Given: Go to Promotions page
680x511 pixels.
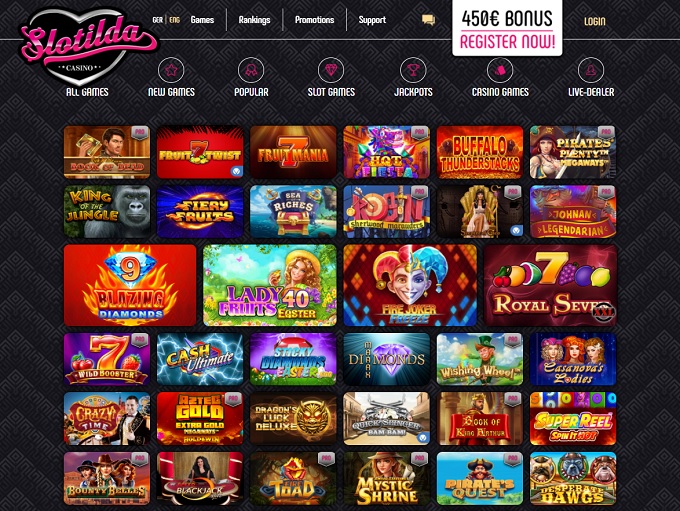Looking at the screenshot, I should (314, 20).
